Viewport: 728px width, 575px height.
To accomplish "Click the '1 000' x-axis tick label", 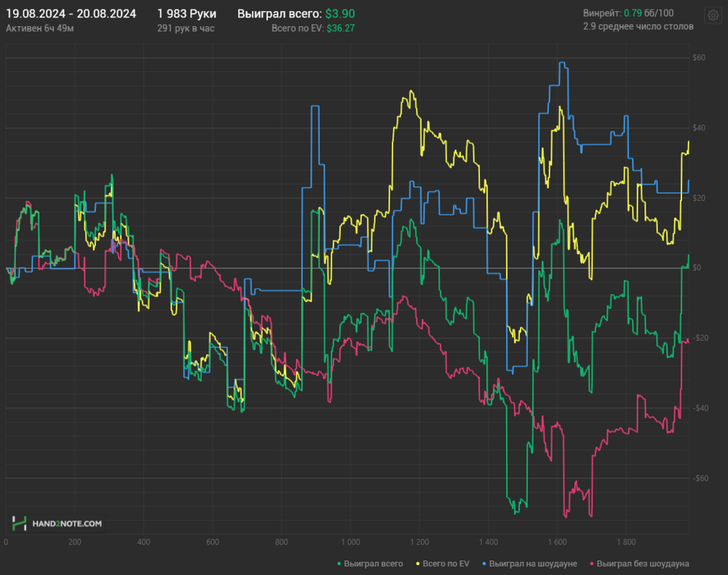I will [x=351, y=542].
